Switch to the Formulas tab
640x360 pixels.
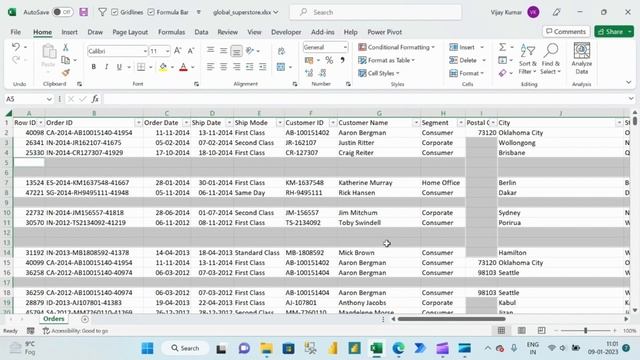(x=171, y=32)
